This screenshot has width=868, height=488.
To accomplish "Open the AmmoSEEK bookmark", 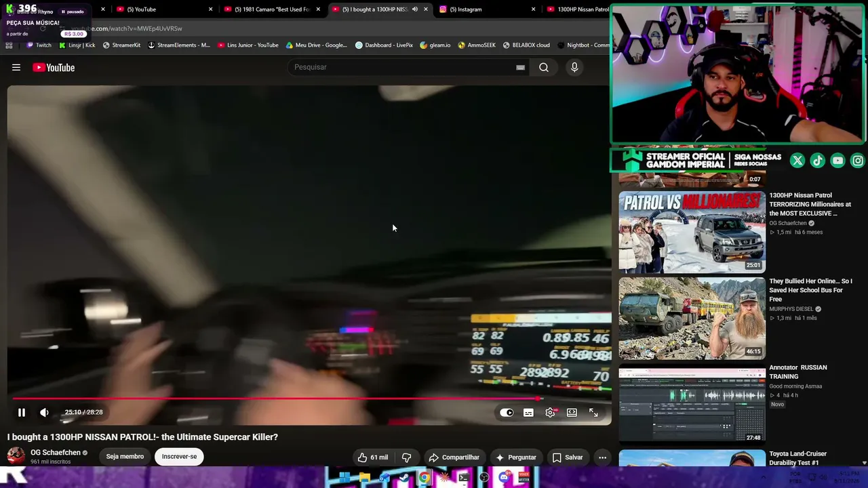I will click(x=477, y=45).
